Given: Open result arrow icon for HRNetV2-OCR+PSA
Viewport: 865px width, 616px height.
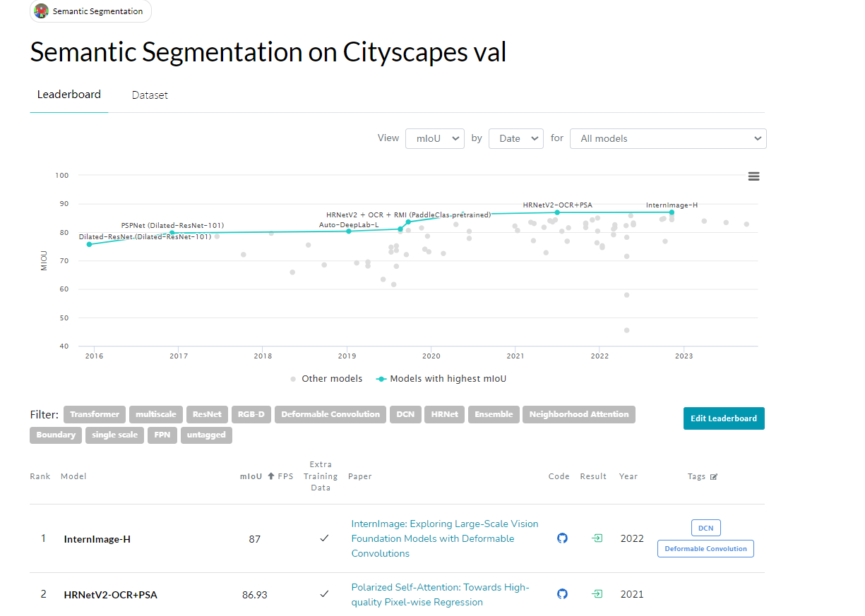Looking at the screenshot, I should point(597,594).
